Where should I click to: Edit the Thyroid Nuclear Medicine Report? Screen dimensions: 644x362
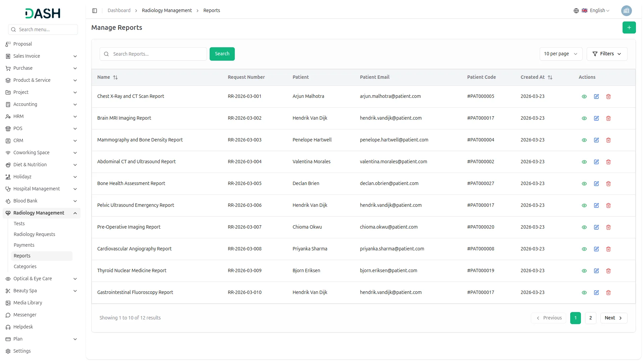point(596,271)
